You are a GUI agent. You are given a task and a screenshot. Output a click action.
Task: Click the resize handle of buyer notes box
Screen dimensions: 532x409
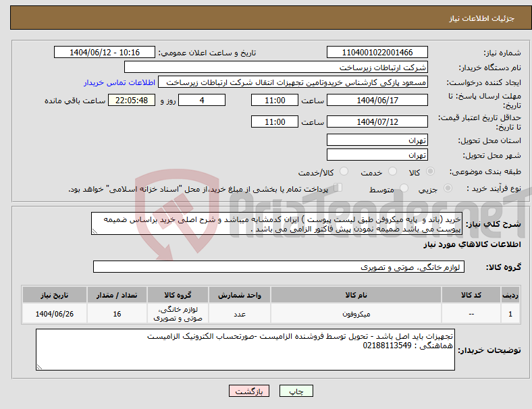[39, 366]
